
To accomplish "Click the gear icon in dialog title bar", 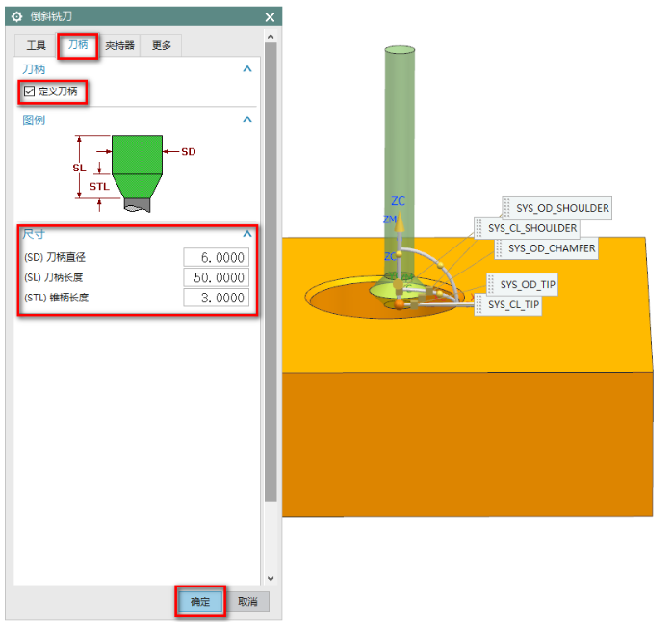I will [16, 17].
